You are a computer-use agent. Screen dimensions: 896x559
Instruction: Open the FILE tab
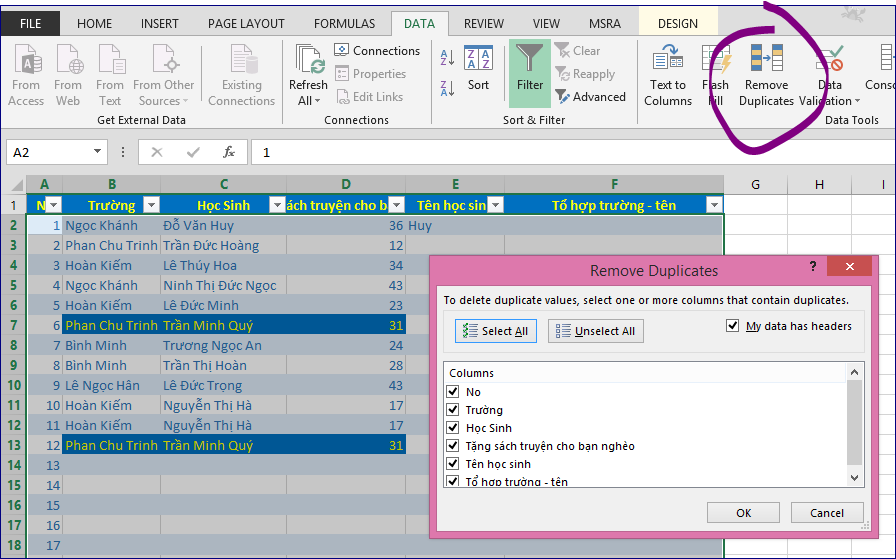[x=30, y=23]
